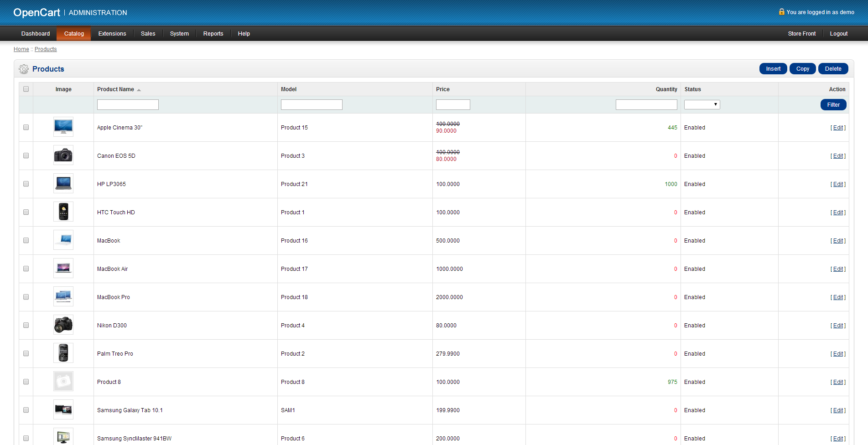Check the box for MacBook Product 16
This screenshot has height=445, width=868.
tap(26, 240)
